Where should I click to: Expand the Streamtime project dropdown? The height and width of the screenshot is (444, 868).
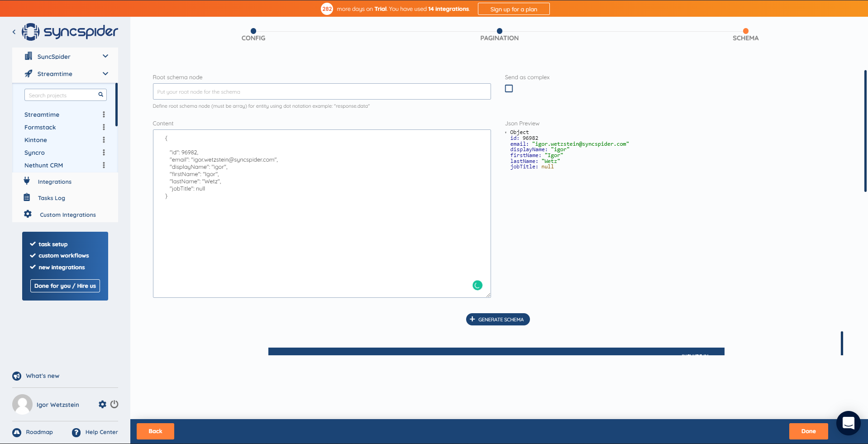105,73
